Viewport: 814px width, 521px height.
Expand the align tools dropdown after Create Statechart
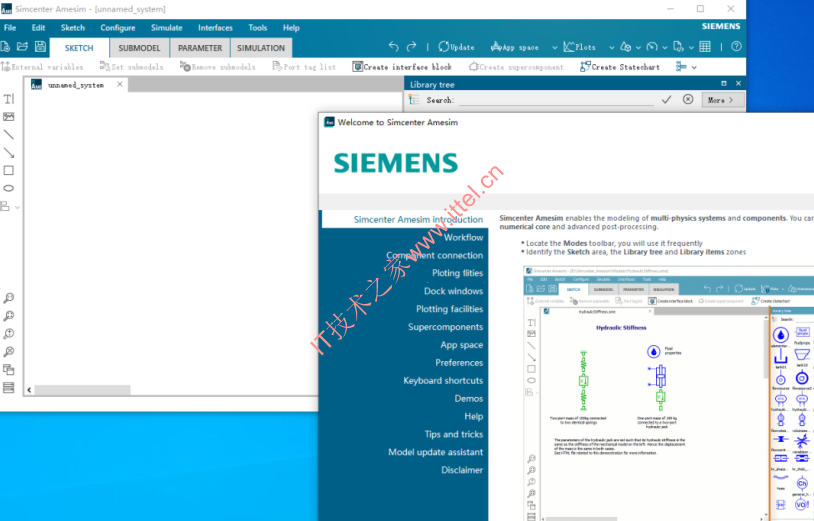[694, 67]
